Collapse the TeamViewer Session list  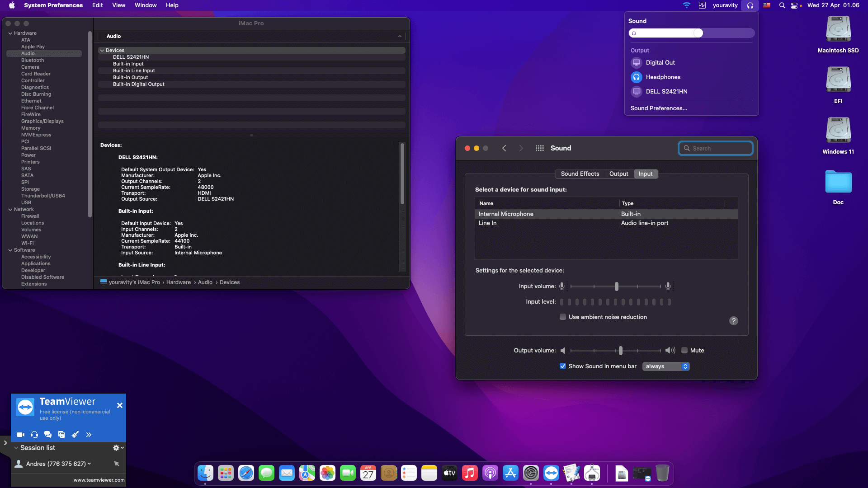click(x=16, y=448)
